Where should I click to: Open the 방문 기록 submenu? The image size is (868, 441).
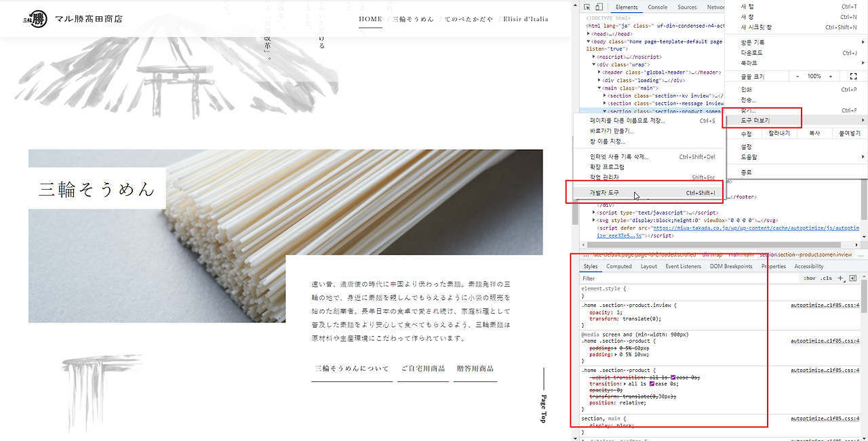pyautogui.click(x=796, y=42)
